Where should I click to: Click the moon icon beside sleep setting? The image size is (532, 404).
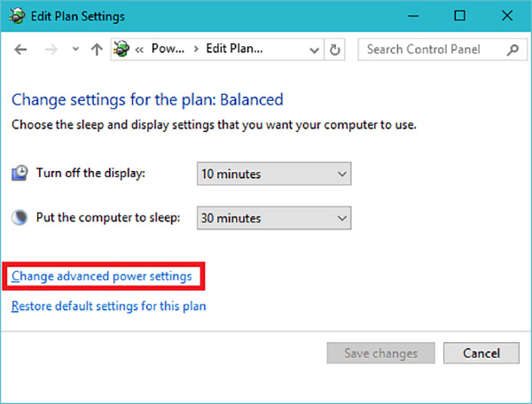(20, 218)
